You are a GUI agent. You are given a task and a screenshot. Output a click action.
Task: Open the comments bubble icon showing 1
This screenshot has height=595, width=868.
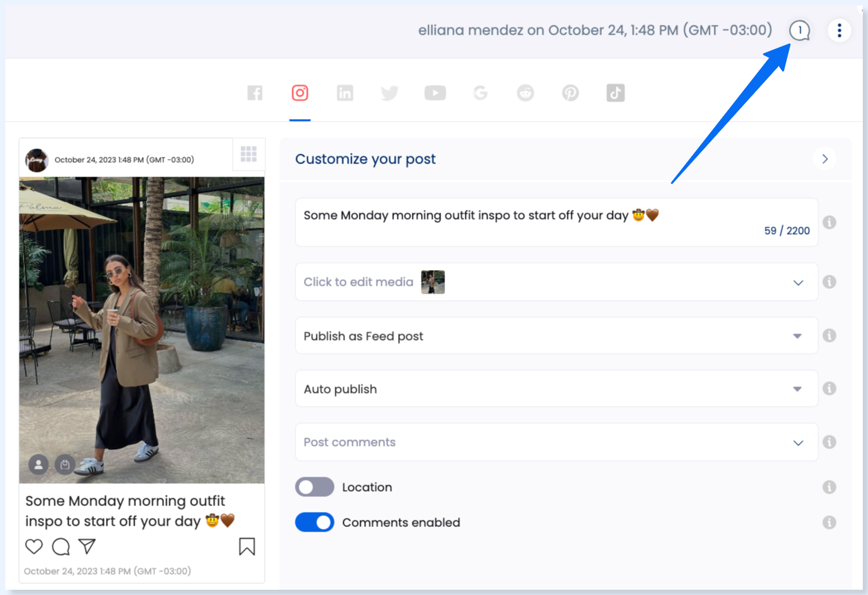tap(799, 30)
